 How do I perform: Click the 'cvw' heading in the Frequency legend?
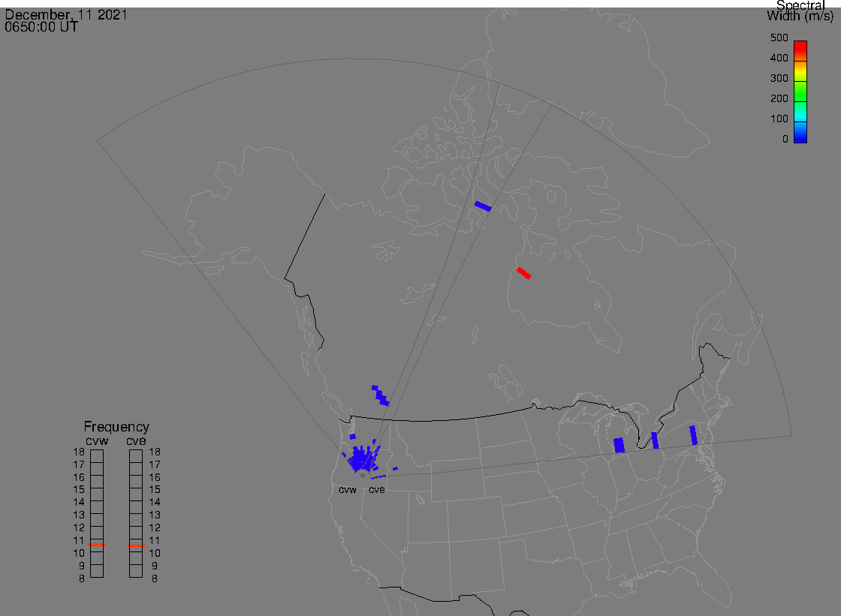click(x=97, y=441)
